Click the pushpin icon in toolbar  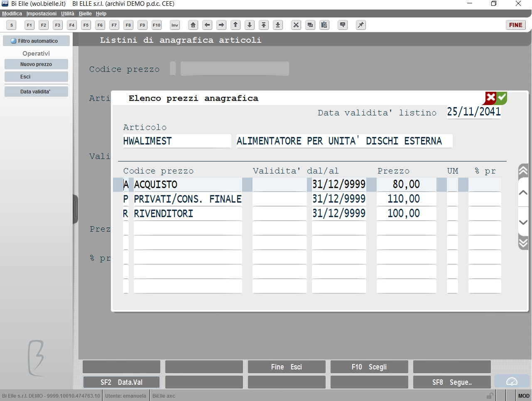coord(361,25)
